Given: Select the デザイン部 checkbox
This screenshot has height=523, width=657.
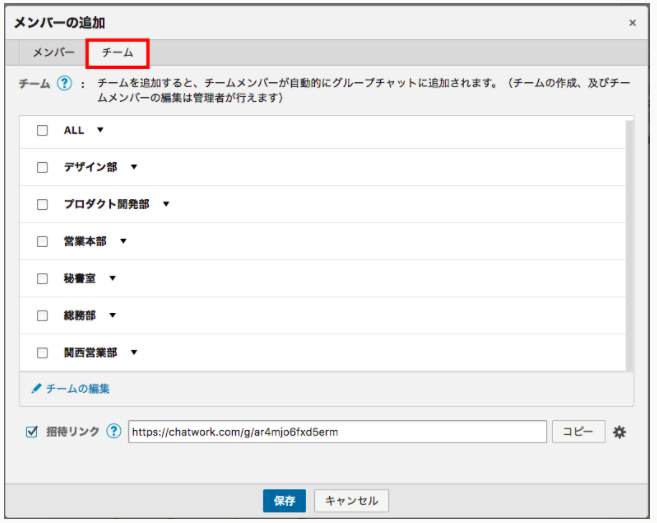Looking at the screenshot, I should pyautogui.click(x=42, y=167).
